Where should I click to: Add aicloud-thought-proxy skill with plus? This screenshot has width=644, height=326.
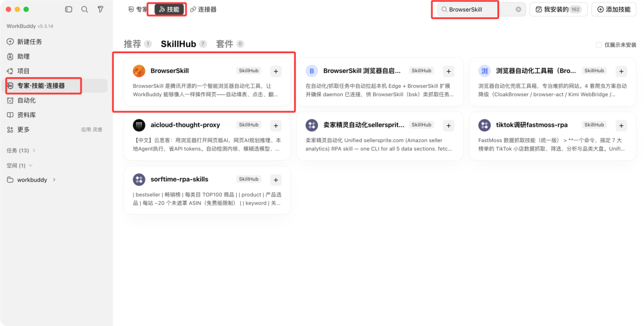coord(276,125)
